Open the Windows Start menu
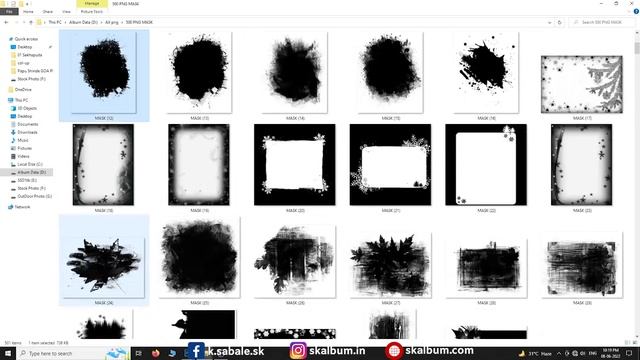This screenshot has width=640, height=360. (8, 353)
